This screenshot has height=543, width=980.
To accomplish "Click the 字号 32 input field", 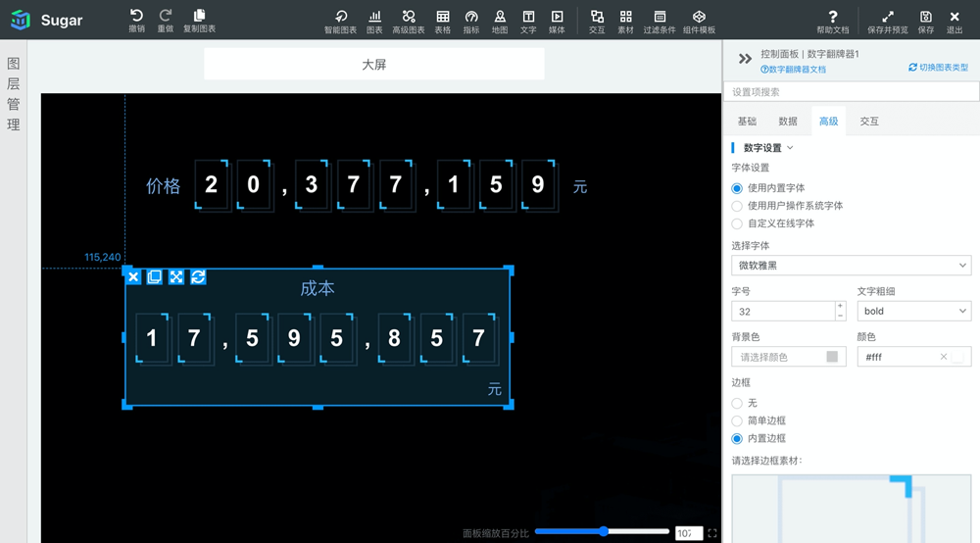I will click(783, 311).
